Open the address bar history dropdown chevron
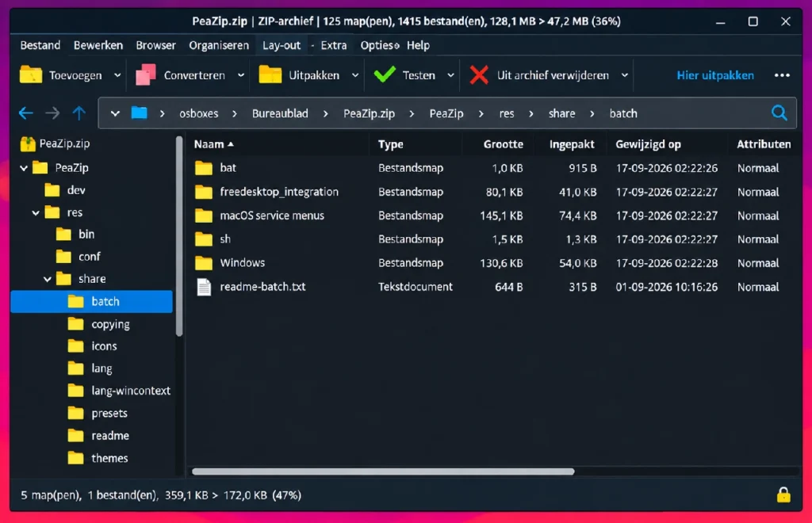The width and height of the screenshot is (812, 523). (x=115, y=113)
